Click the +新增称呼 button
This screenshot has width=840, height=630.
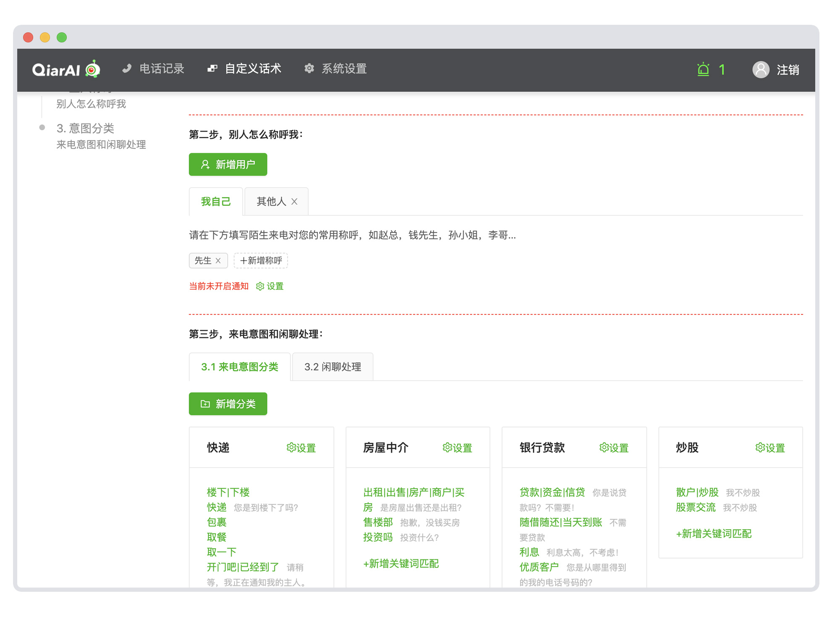(260, 260)
